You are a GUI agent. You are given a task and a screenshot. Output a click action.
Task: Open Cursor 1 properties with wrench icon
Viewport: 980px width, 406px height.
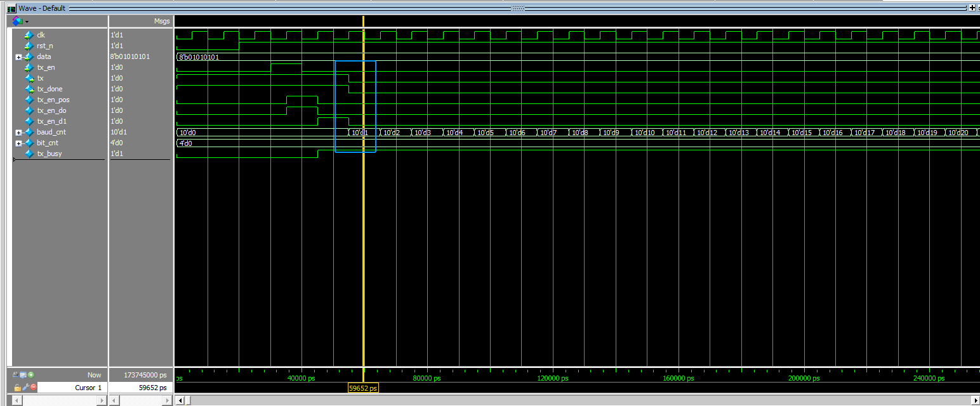click(25, 387)
